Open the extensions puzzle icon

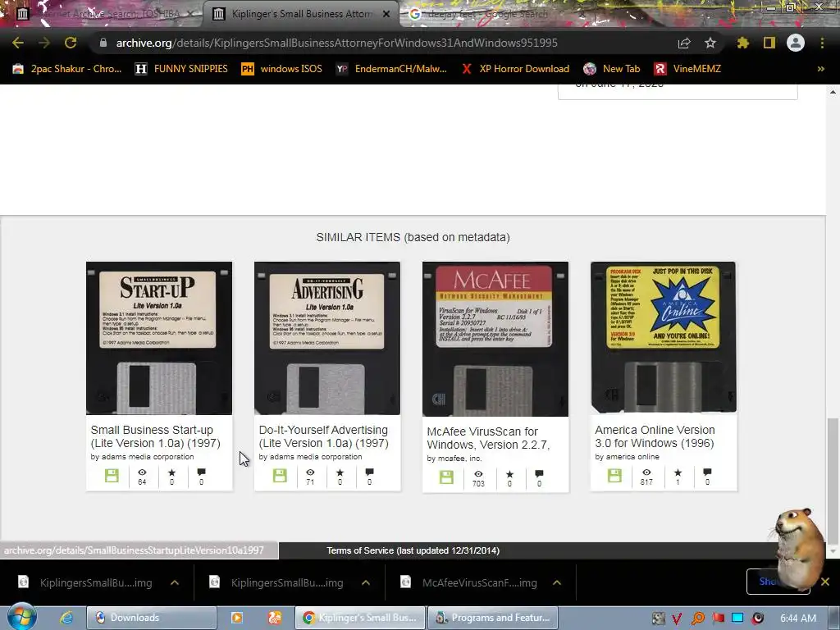[x=742, y=43]
